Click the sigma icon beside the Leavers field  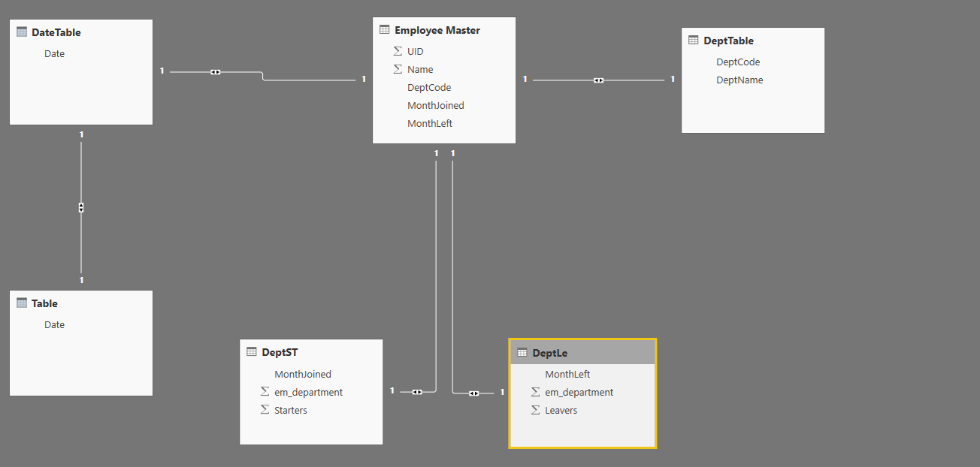(535, 410)
